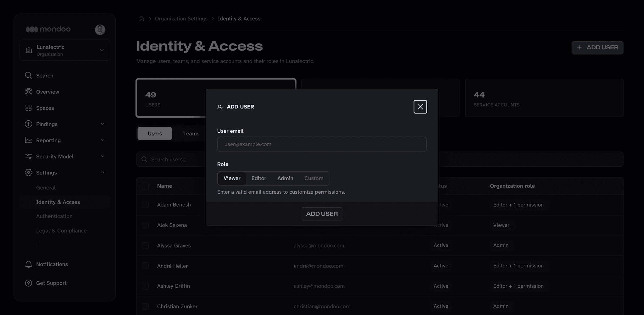Close the Add User dialog
Viewport: 644px width, 315px height.
[x=420, y=107]
